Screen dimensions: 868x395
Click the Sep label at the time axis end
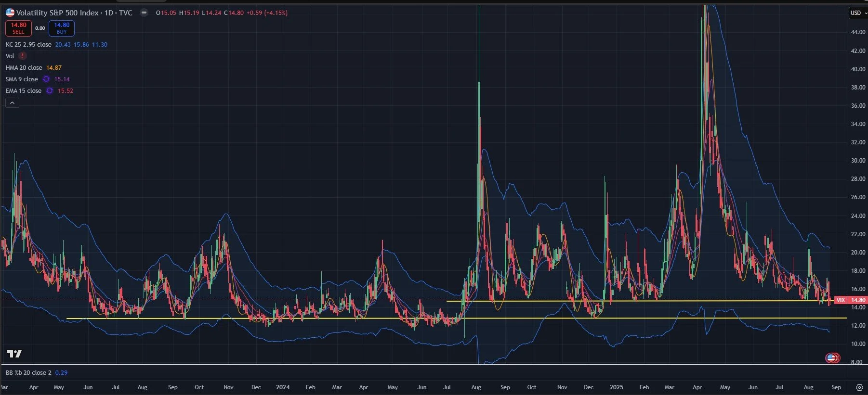tap(836, 387)
